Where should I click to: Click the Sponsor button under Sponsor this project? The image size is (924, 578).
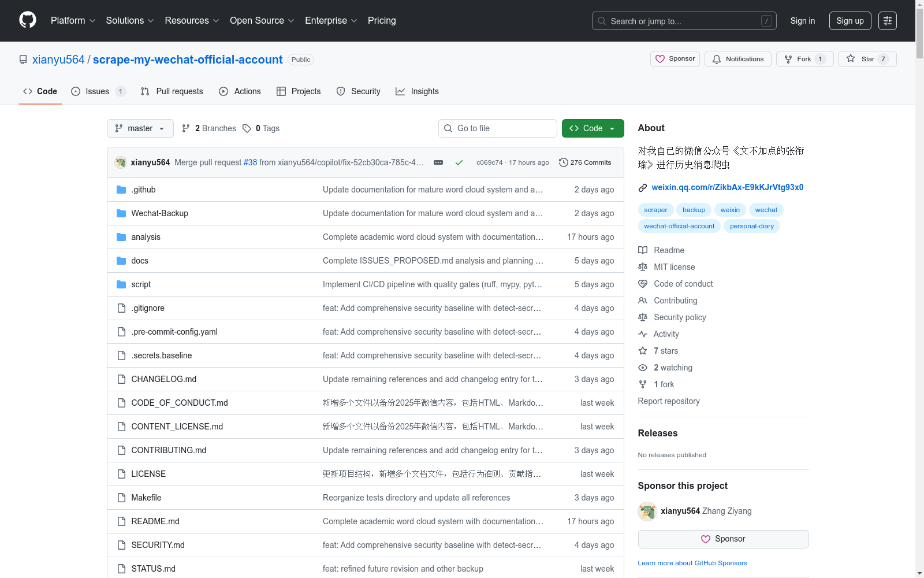point(723,539)
